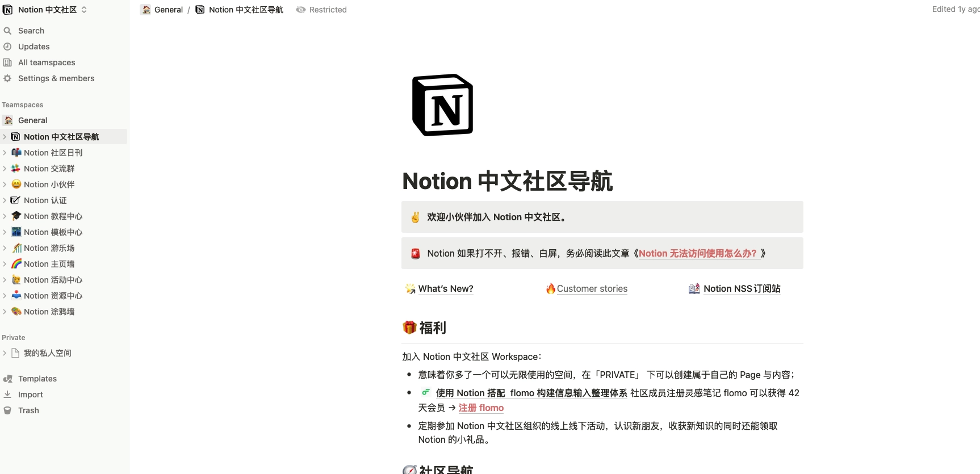Click the Trash bin icon
The height and width of the screenshot is (474, 980).
tap(7, 410)
